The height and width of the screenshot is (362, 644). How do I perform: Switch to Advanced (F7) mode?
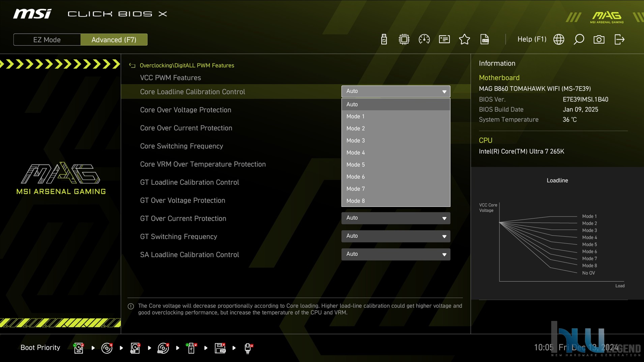tap(114, 40)
